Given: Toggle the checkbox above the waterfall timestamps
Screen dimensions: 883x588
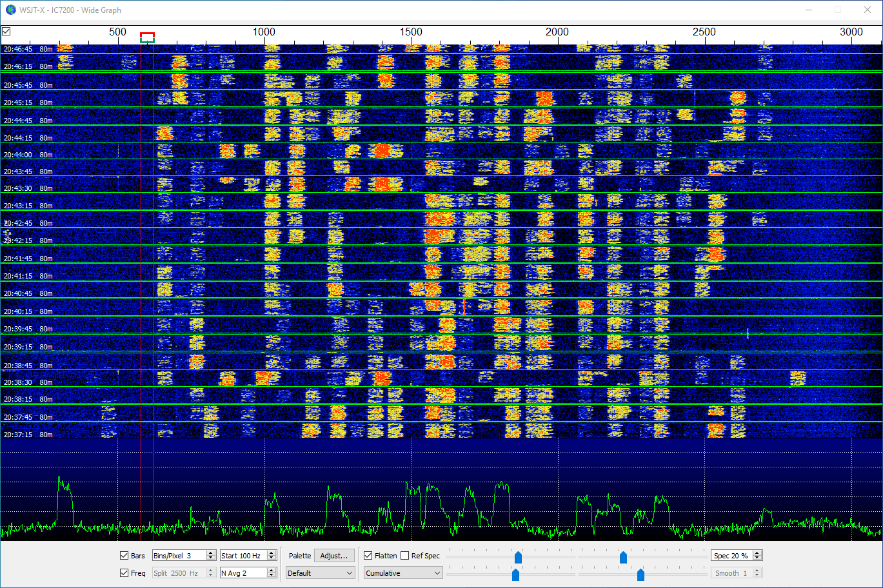Looking at the screenshot, I should pyautogui.click(x=6, y=31).
